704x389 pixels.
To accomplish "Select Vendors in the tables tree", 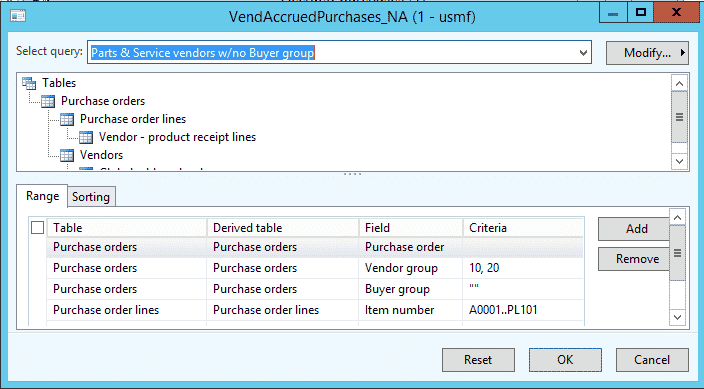I will click(101, 155).
